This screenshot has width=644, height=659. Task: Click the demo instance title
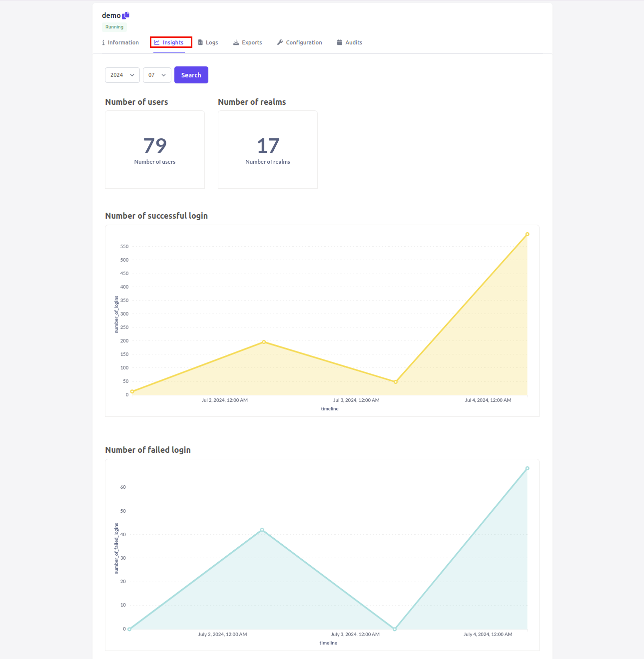(111, 15)
